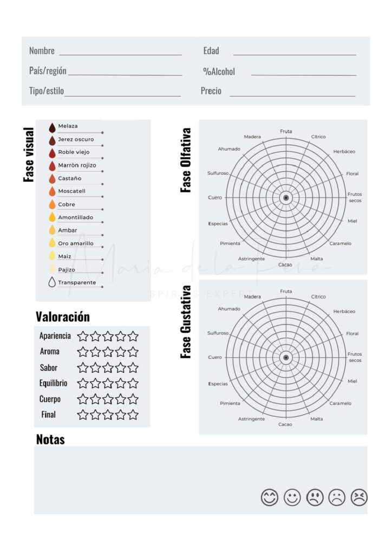Rate Aroma with the fifth star
Viewport: 392px width, 555px height.
133,352
